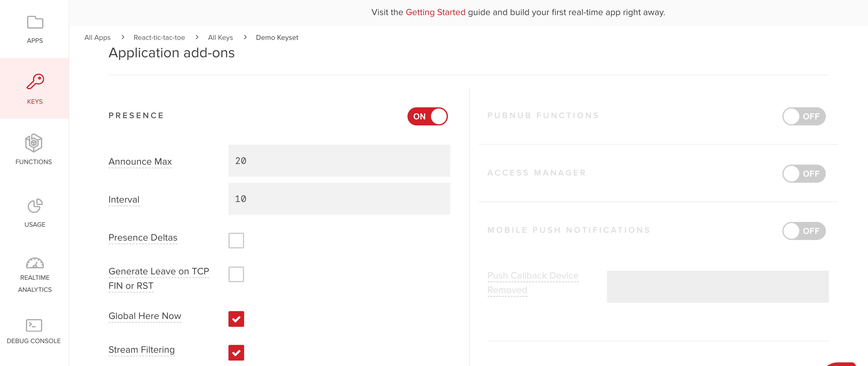Screen dimensions: 868x366
Task: Click the key icon above KEYS label
Action: pos(35,81)
